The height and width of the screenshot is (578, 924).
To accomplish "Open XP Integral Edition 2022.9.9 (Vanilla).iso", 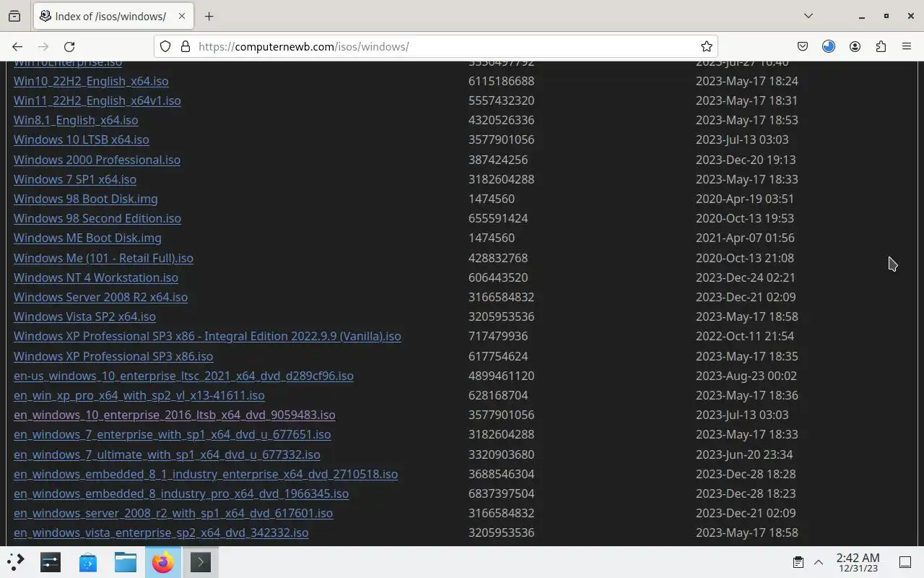I will click(x=207, y=336).
